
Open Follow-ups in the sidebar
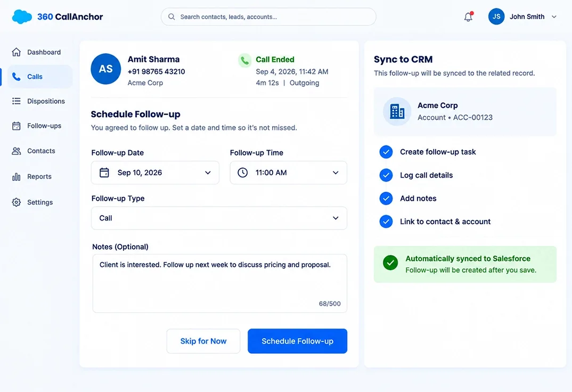(40, 126)
